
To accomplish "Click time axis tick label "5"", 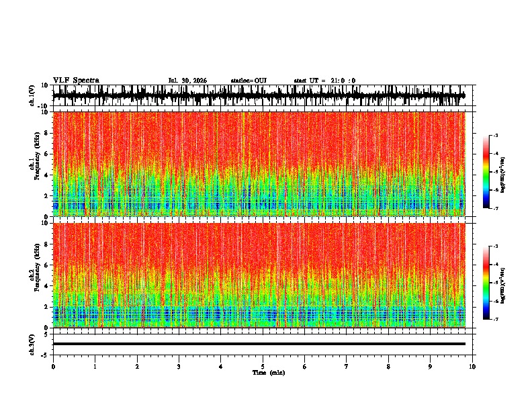I will 263,367.
